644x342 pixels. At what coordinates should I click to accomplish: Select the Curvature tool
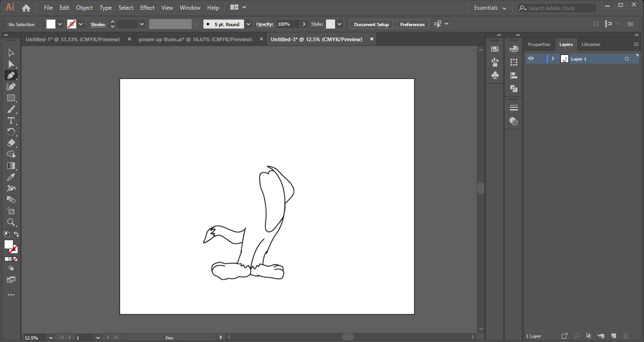[x=11, y=87]
